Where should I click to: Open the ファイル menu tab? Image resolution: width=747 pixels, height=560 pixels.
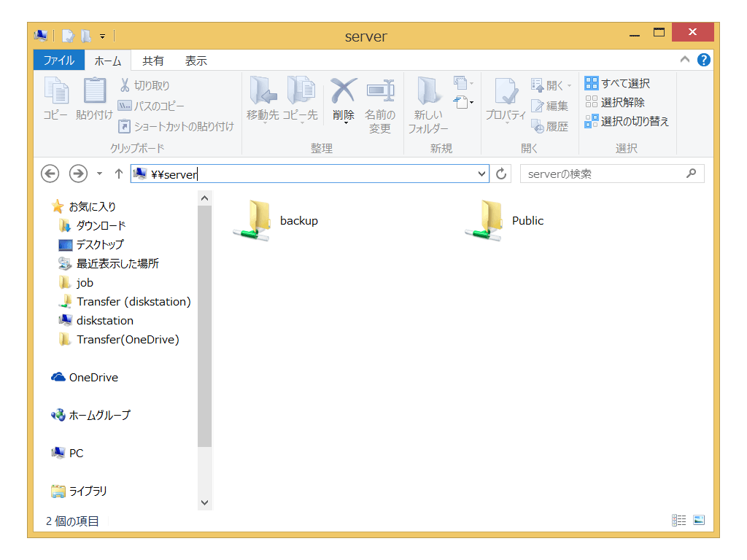pos(58,61)
